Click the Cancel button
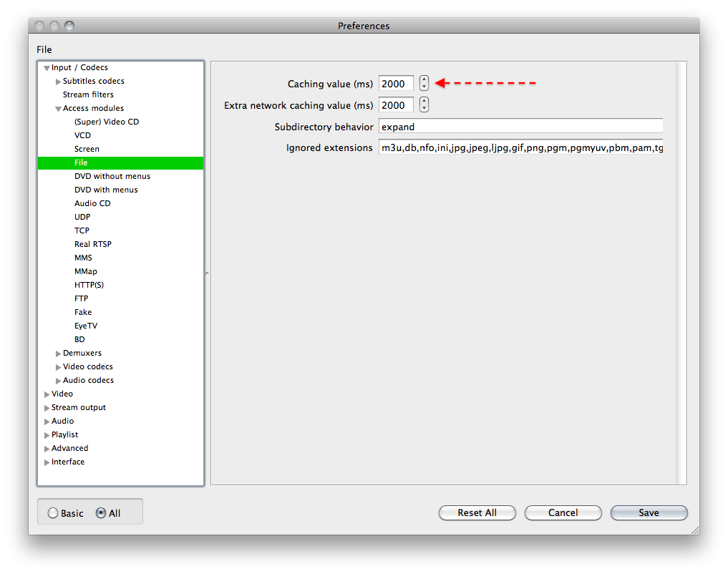 [x=563, y=512]
